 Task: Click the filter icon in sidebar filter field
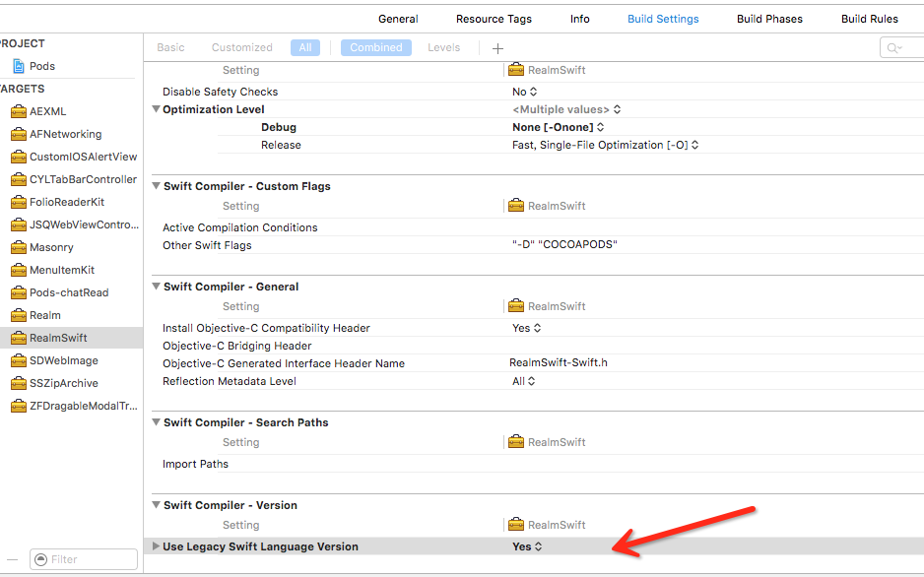pos(40,559)
